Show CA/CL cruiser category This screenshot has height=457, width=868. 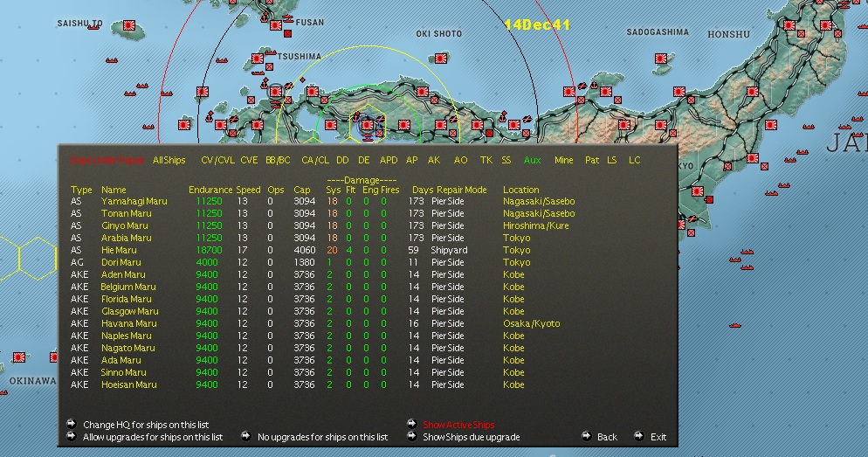point(315,160)
